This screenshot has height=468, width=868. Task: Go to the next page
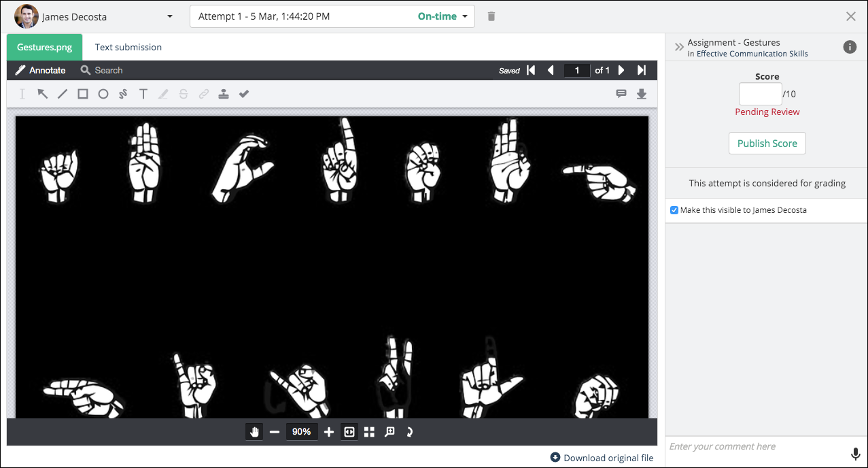pyautogui.click(x=621, y=70)
